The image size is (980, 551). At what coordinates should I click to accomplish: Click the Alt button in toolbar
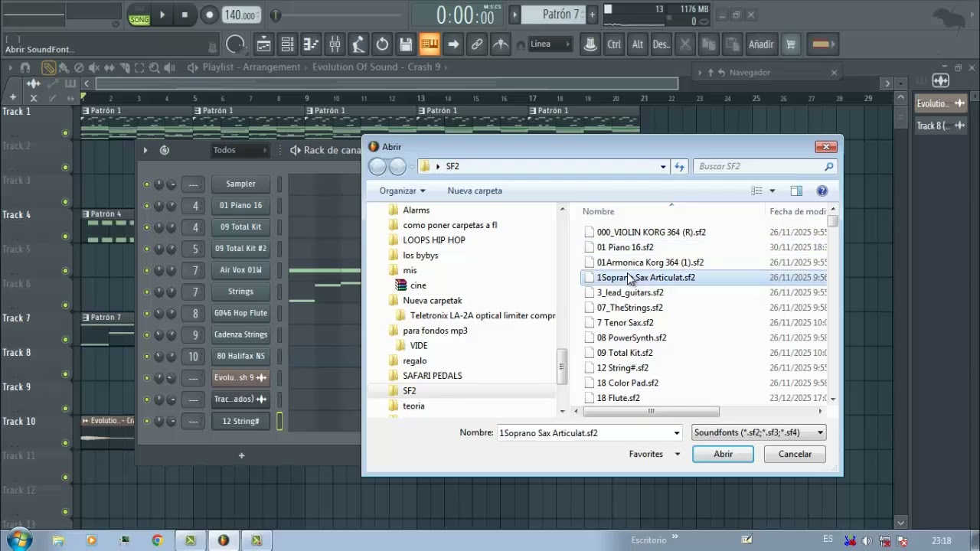point(637,44)
